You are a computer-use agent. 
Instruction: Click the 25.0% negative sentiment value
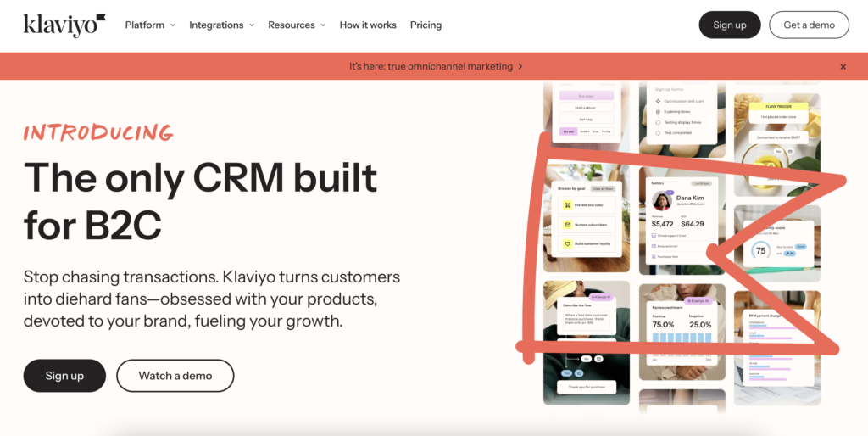tap(700, 325)
